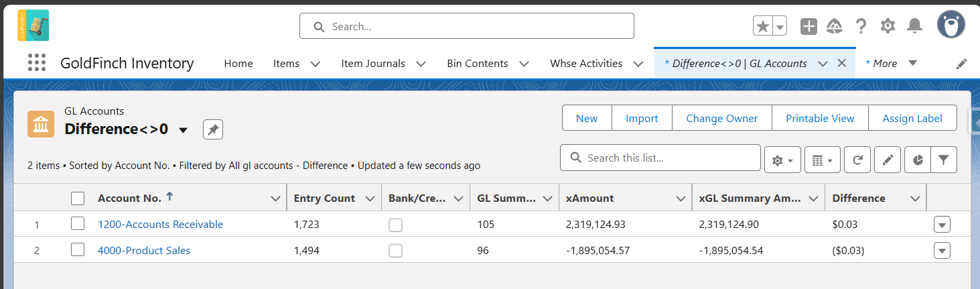This screenshot has height=289, width=980.
Task: Refresh the GL Accounts list
Action: click(x=857, y=160)
